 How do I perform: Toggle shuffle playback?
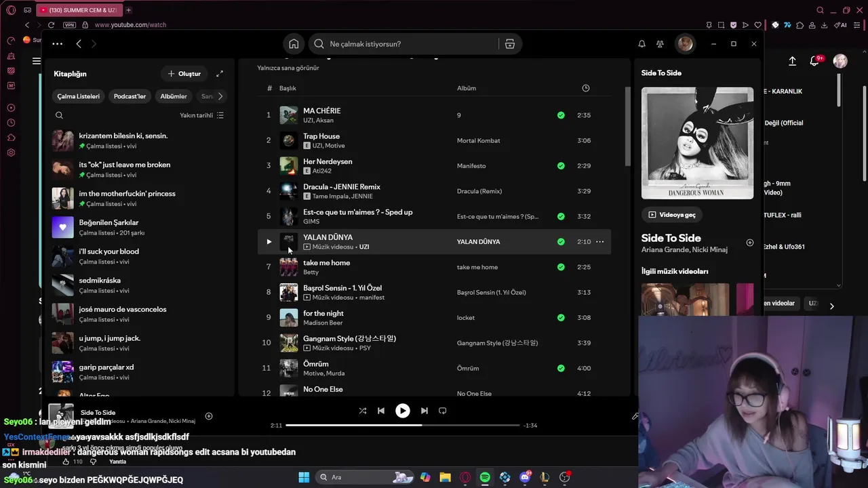[363, 411]
